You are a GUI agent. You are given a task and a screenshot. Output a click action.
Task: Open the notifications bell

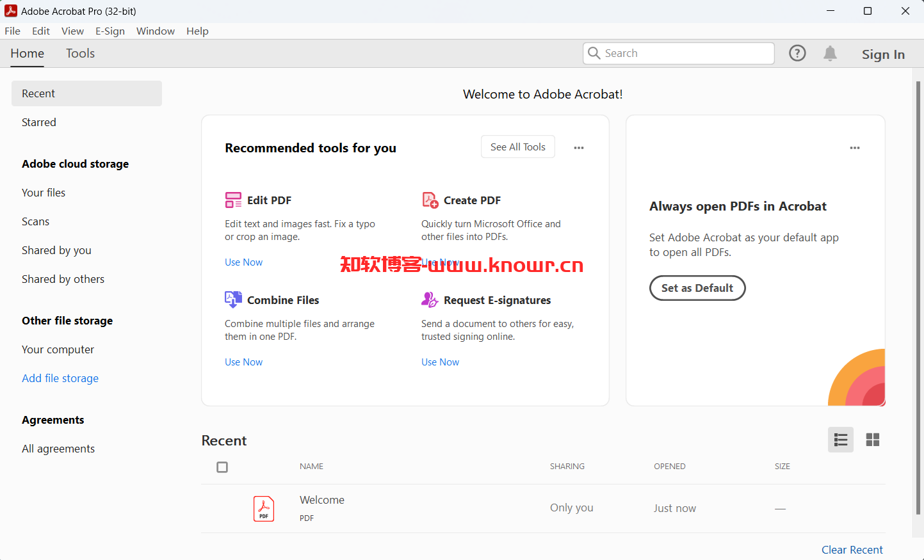pyautogui.click(x=830, y=53)
